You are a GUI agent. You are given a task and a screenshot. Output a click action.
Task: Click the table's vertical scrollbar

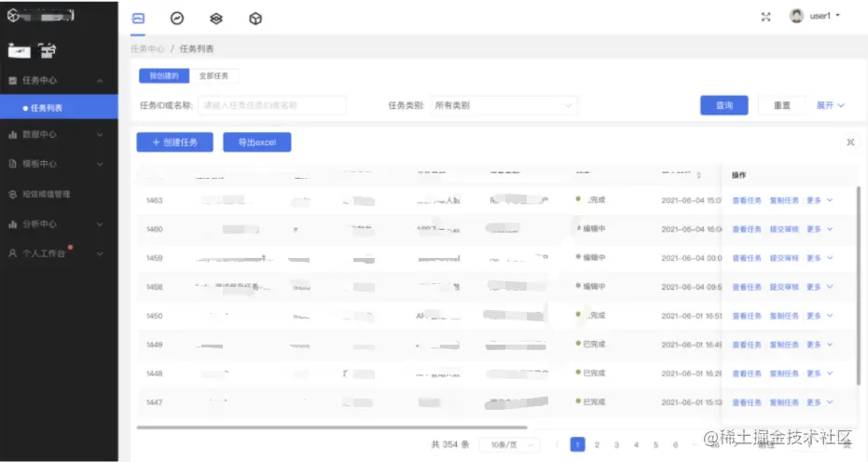click(859, 286)
